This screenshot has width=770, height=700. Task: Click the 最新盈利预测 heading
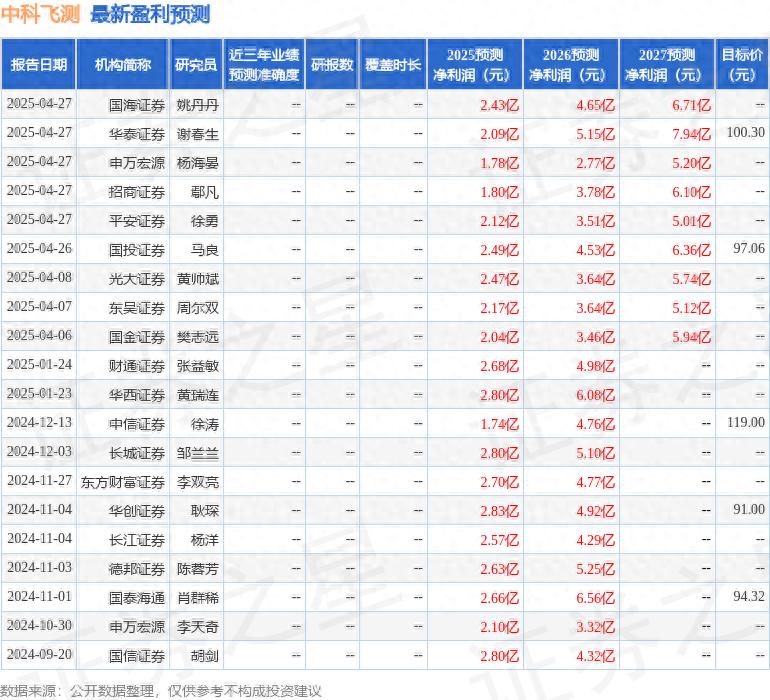(150, 14)
